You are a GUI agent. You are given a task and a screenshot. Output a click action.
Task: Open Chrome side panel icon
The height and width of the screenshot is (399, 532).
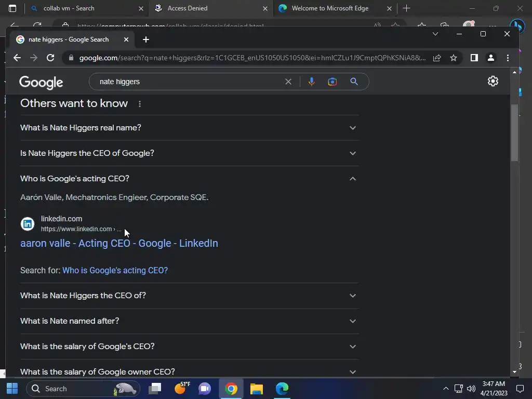(x=474, y=58)
